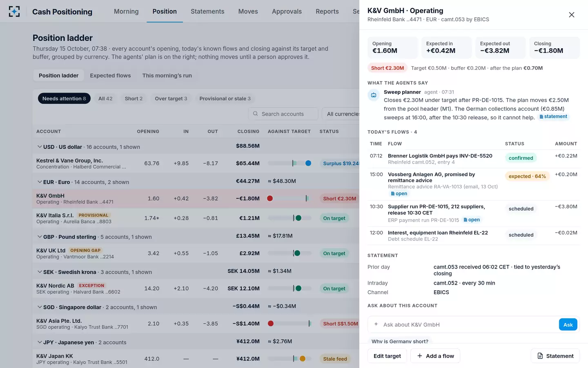Open the All currencies dropdown
This screenshot has height=368, width=588.
341,114
